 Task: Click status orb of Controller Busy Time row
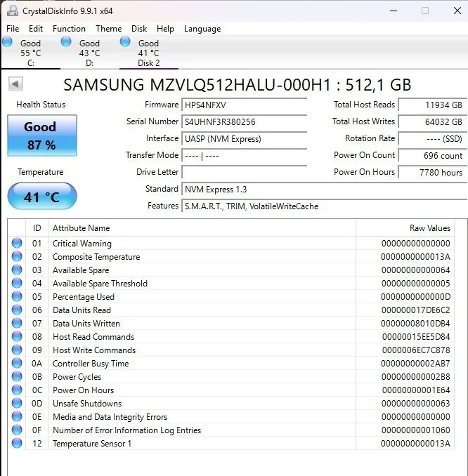(x=17, y=363)
